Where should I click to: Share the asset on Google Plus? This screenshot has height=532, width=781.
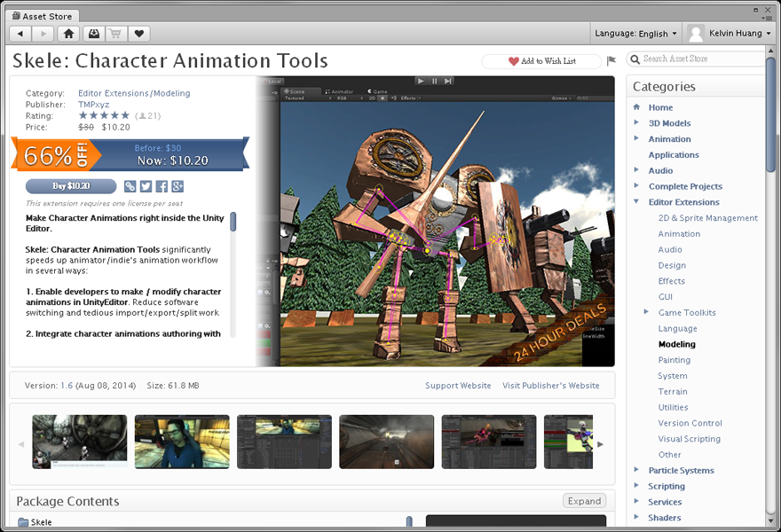pyautogui.click(x=177, y=186)
